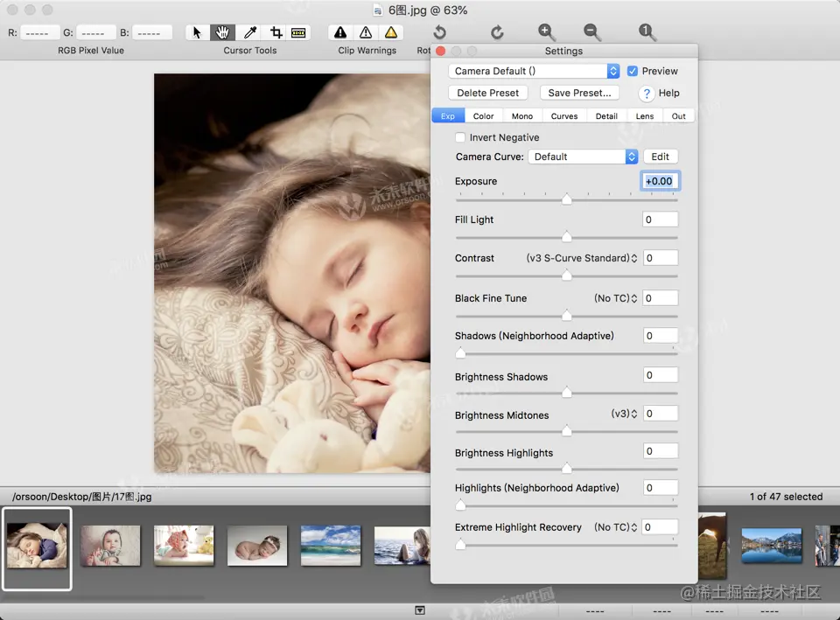The image size is (840, 620).
Task: Click the Delete Preset button
Action: [x=488, y=93]
